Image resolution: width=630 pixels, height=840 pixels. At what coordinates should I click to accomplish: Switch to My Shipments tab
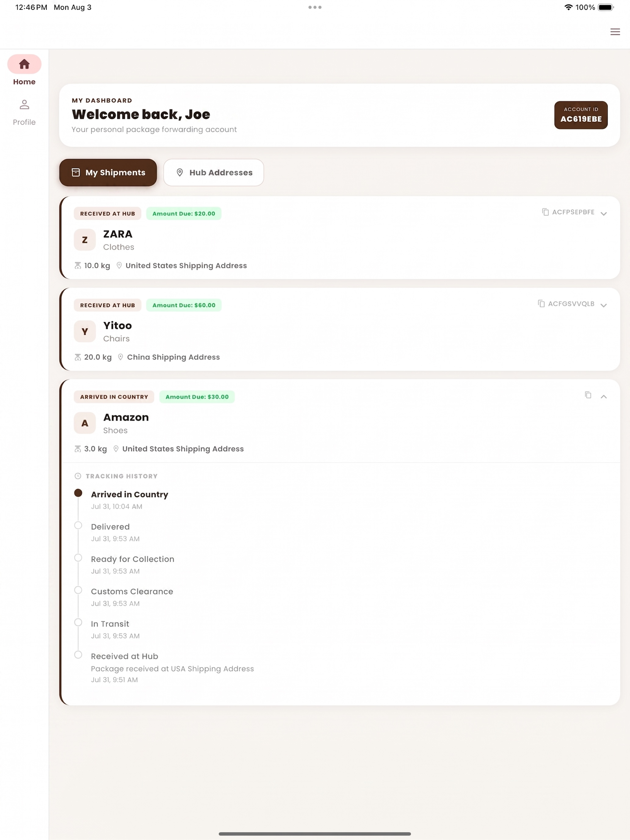click(x=108, y=172)
